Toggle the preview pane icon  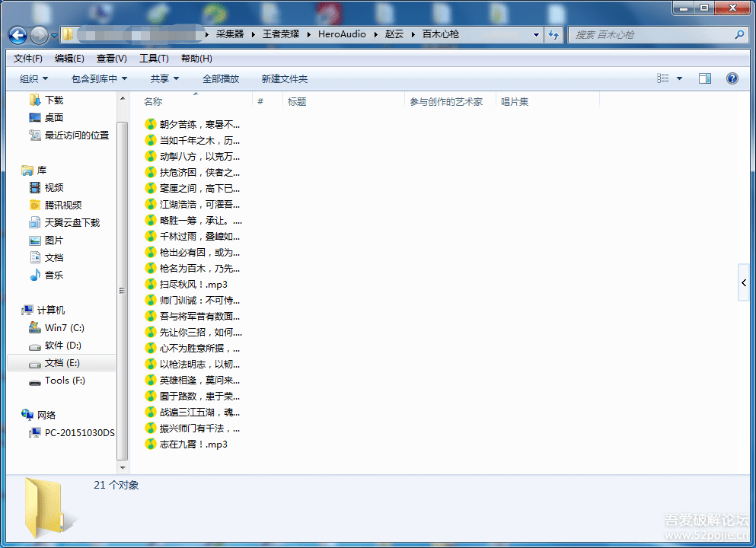point(705,78)
